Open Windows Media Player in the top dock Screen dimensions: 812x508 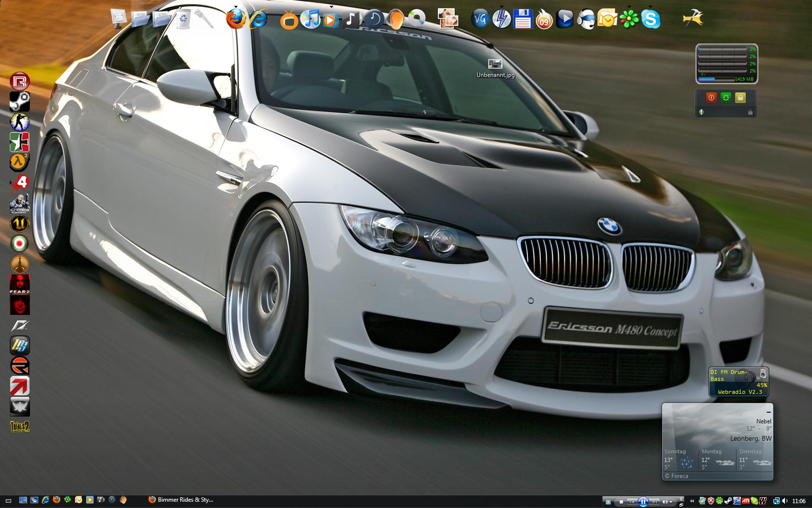[331, 20]
